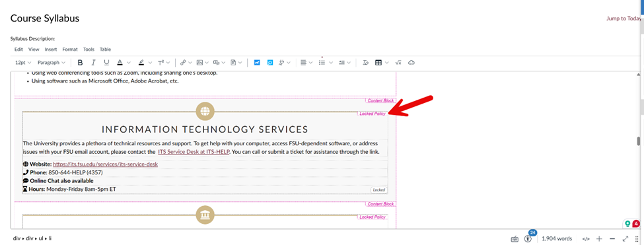Click the embed cloud icon

(411, 63)
